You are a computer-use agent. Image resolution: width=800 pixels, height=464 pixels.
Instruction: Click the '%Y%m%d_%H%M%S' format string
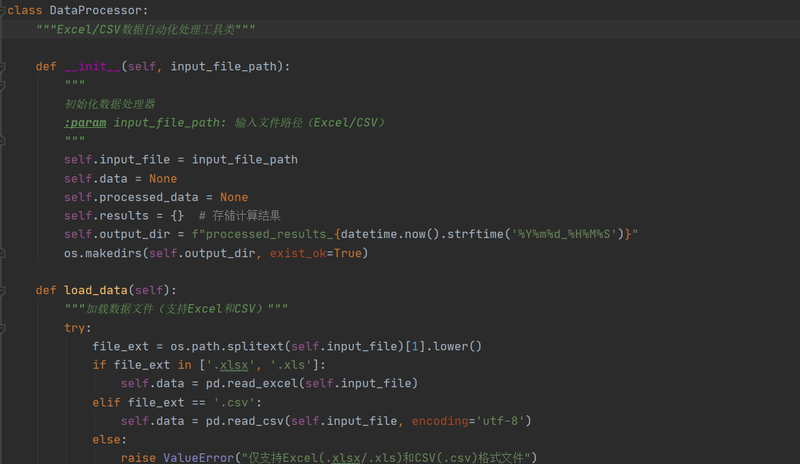[x=564, y=234]
